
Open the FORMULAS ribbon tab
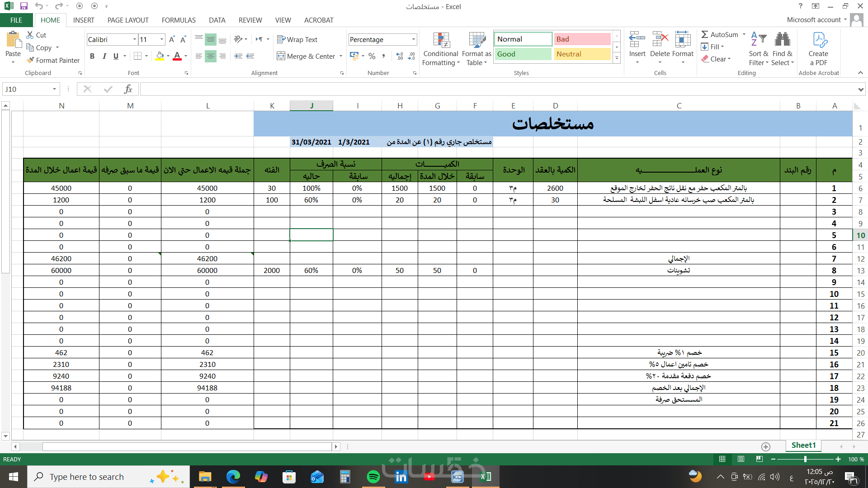[x=179, y=20]
